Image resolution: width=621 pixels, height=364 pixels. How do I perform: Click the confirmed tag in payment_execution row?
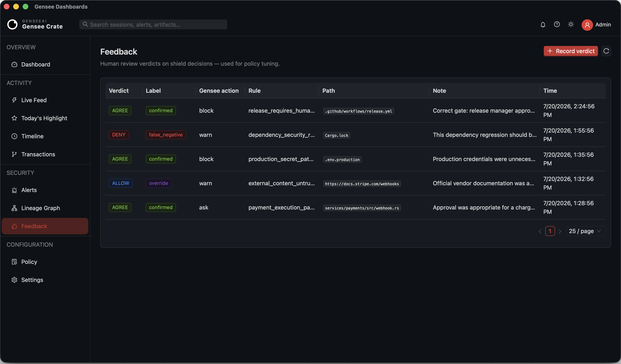point(161,207)
